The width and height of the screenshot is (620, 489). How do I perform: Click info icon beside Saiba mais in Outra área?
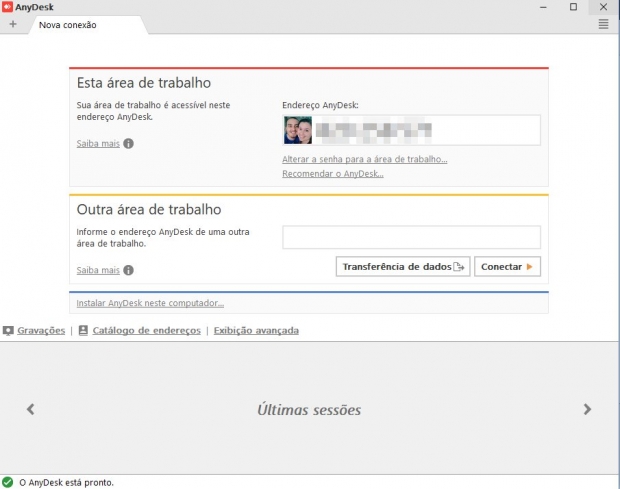(129, 270)
